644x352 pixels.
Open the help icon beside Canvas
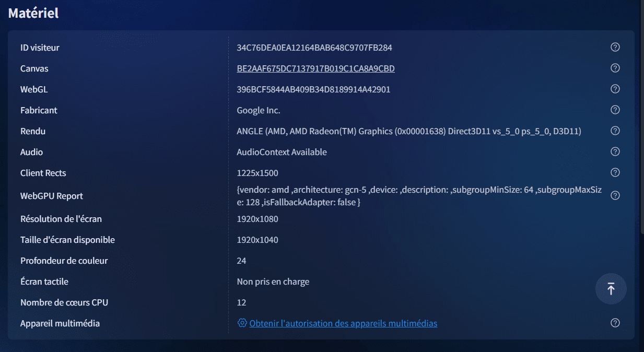coord(615,68)
